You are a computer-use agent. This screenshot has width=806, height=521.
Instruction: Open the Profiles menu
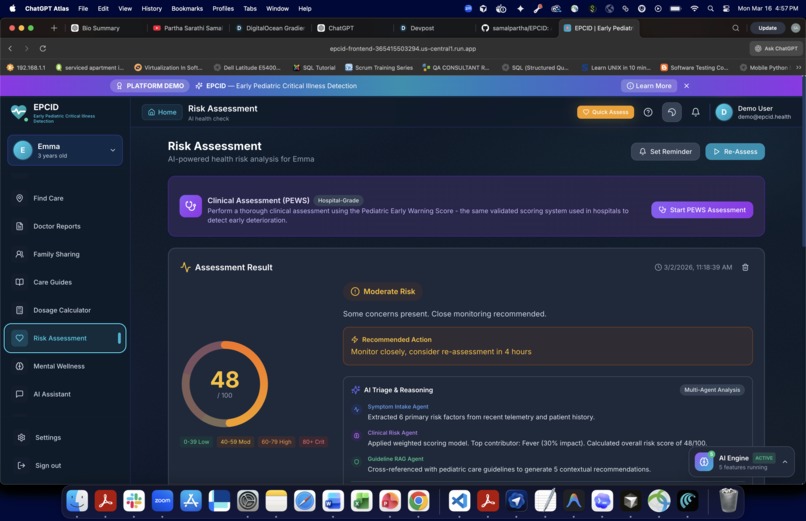pos(223,8)
